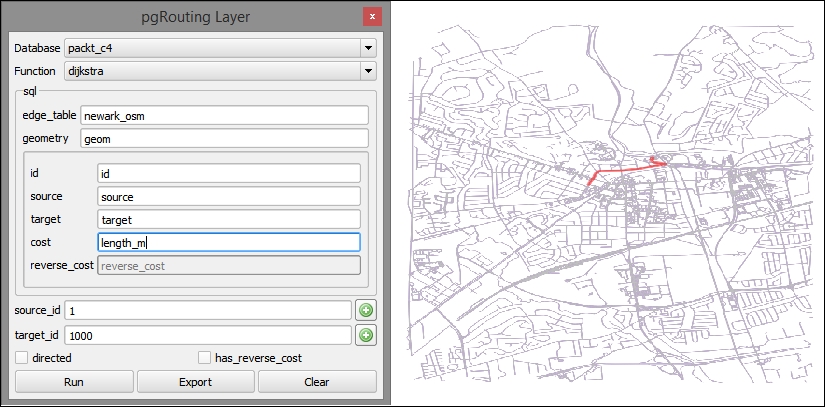Click the cost field containing length_m
Screen dimensions: 825x407
229,242
